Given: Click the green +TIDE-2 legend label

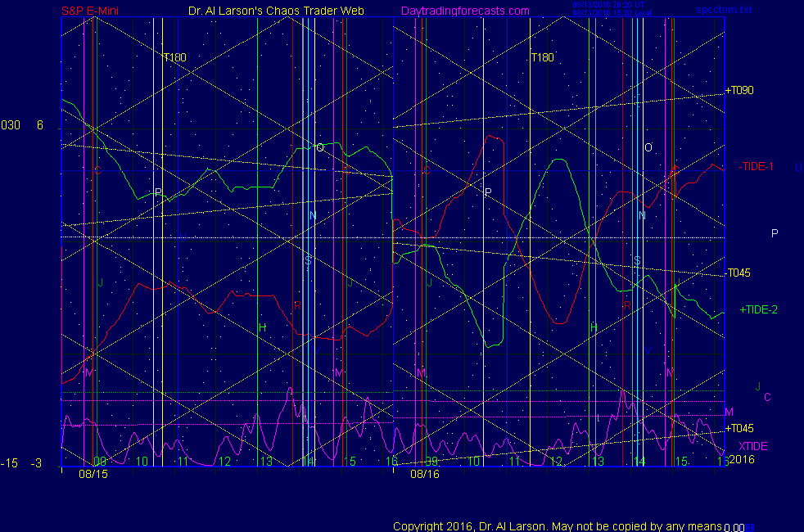Looking at the screenshot, I should pos(758,310).
